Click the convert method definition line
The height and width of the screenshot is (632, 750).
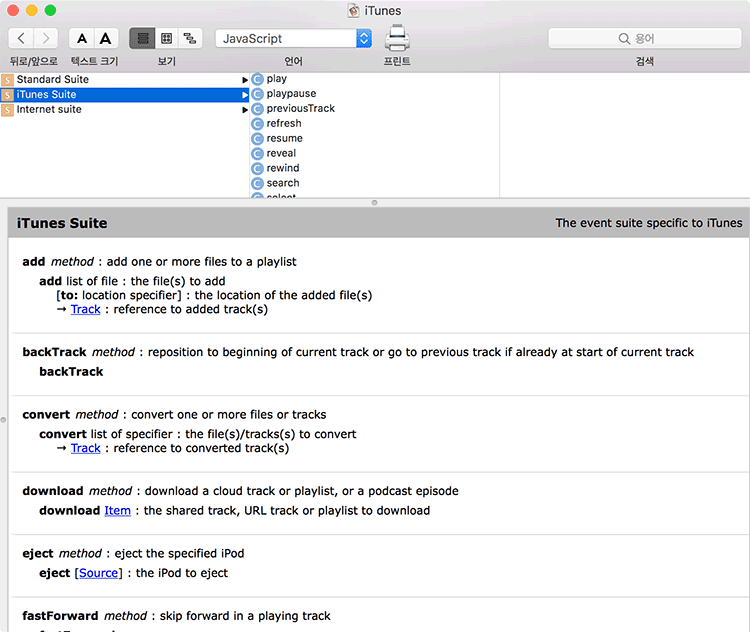click(174, 414)
